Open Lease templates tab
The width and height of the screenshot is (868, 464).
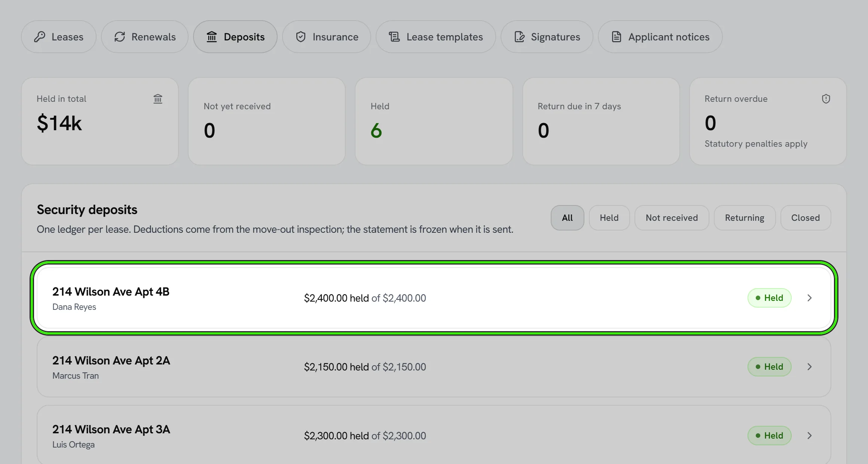click(436, 37)
